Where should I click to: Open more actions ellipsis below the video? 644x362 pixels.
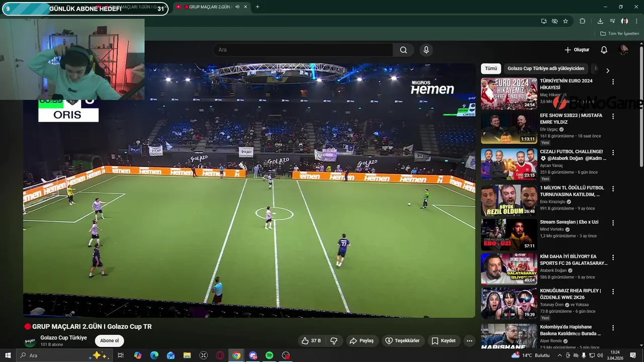469,341
